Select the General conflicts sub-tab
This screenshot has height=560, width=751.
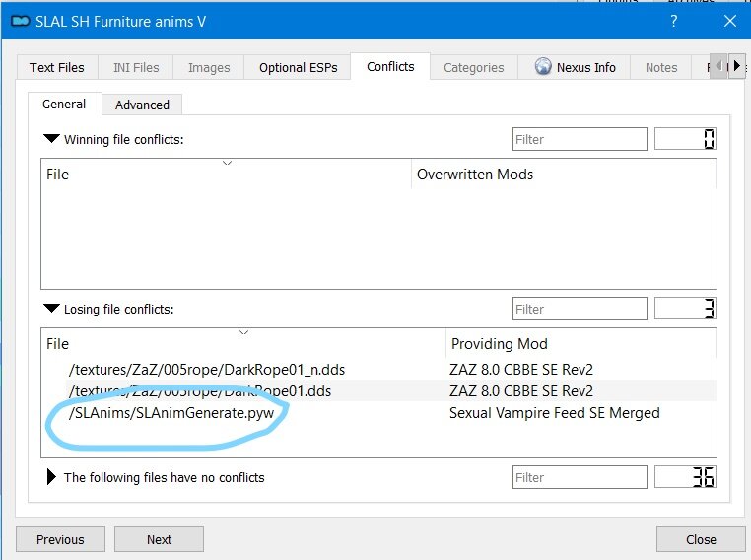(64, 104)
